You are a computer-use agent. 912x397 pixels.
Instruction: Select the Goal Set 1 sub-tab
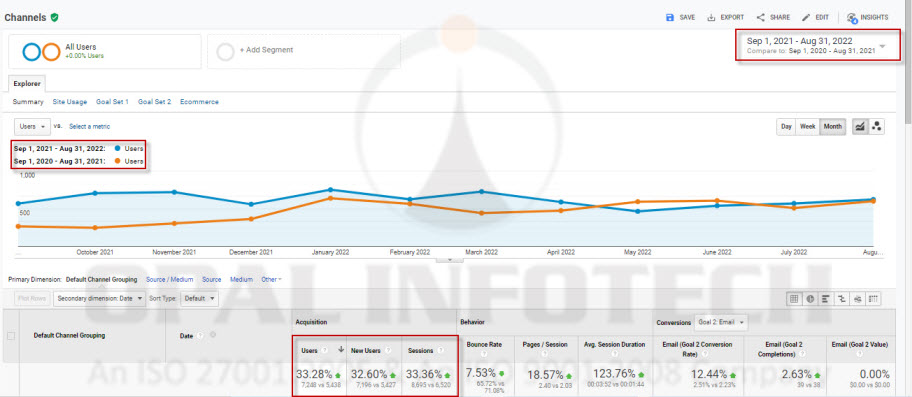point(112,102)
